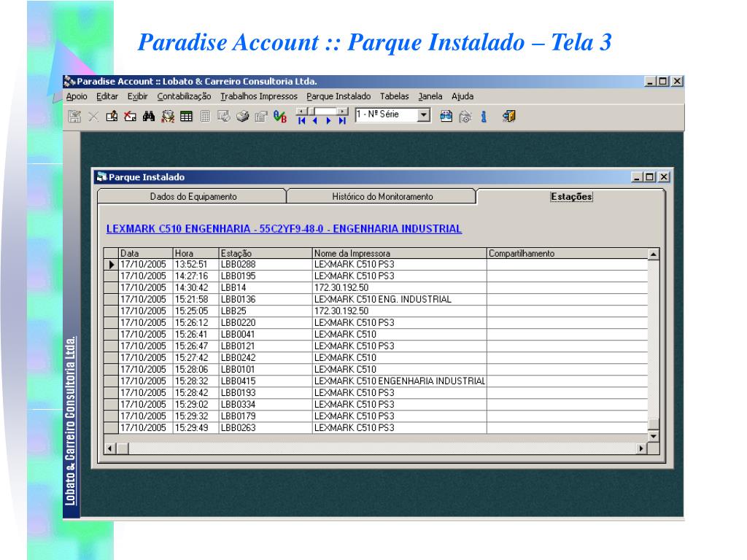Select station cell LBB0334
Screen dimensions: 747x560
coord(266,404)
